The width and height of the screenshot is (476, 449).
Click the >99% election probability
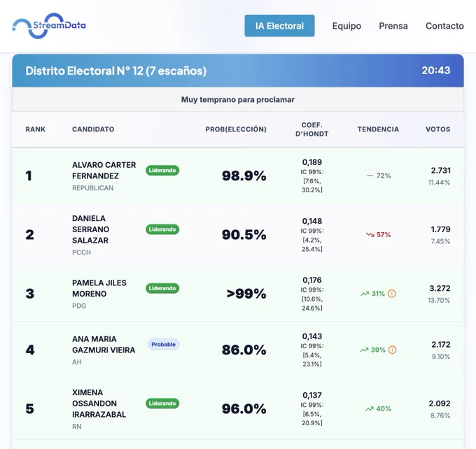(x=246, y=293)
